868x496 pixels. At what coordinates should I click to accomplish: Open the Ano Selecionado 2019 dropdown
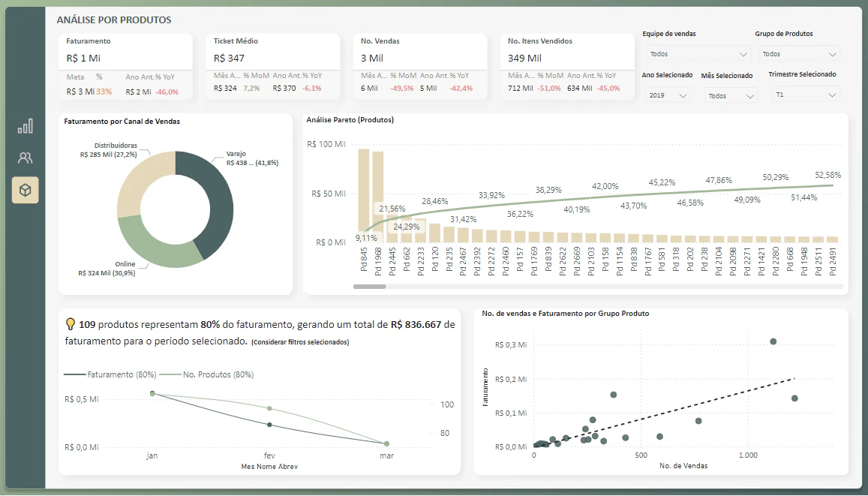pyautogui.click(x=667, y=95)
